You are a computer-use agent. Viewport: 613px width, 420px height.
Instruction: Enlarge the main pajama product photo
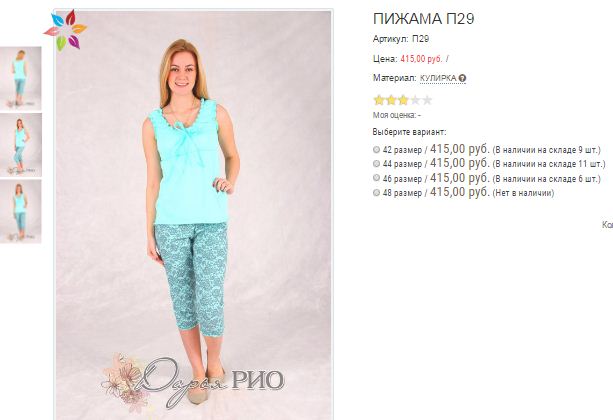point(194,215)
